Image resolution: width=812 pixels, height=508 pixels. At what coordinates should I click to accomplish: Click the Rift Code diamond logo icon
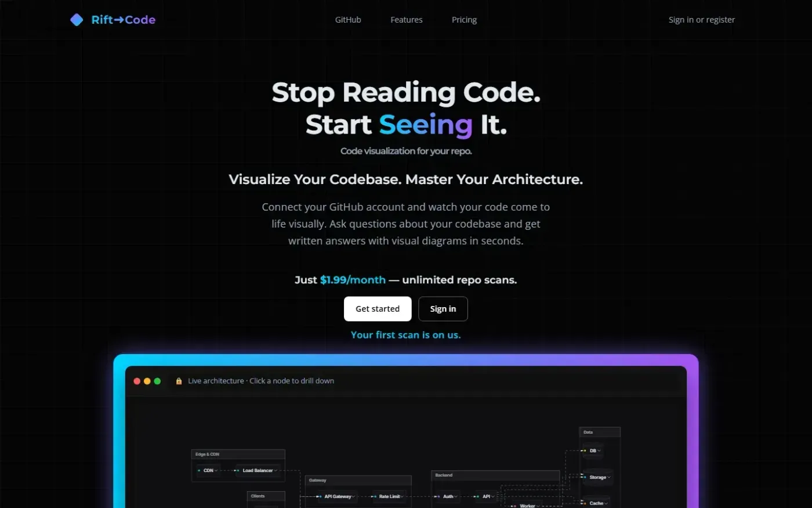[x=77, y=20]
